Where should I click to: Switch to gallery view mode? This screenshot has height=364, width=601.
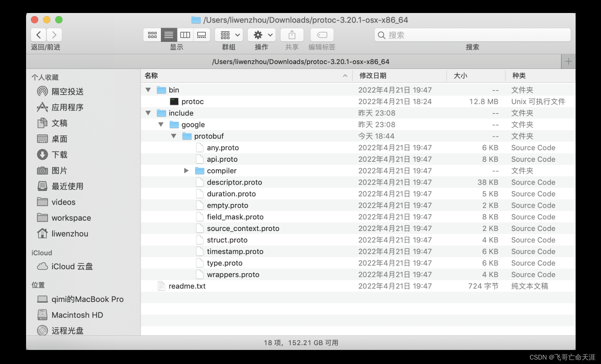pos(202,35)
